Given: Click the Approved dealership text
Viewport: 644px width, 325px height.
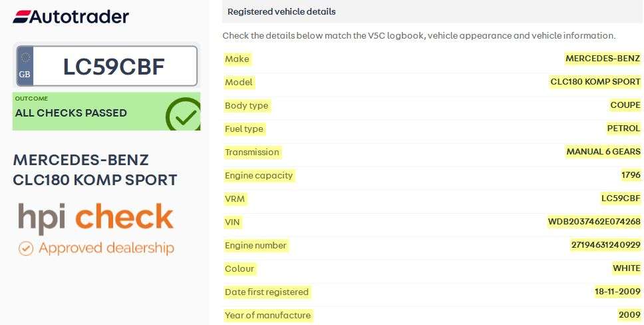Looking at the screenshot, I should click(x=106, y=248).
